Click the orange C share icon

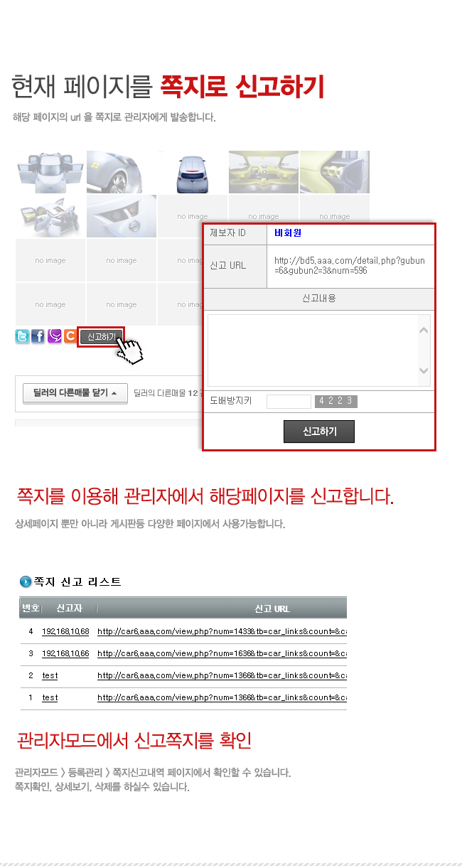(70, 336)
